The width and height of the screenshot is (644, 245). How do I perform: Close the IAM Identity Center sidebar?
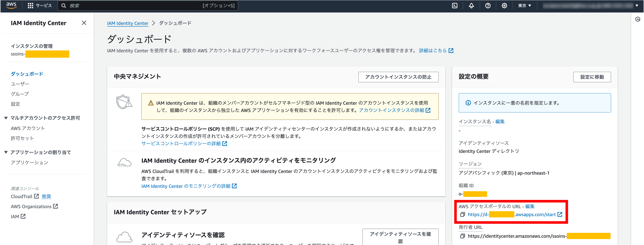84,23
